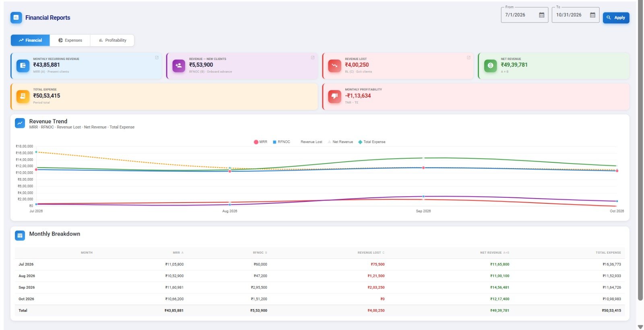
Task: Click the From date input field
Action: (x=524, y=15)
